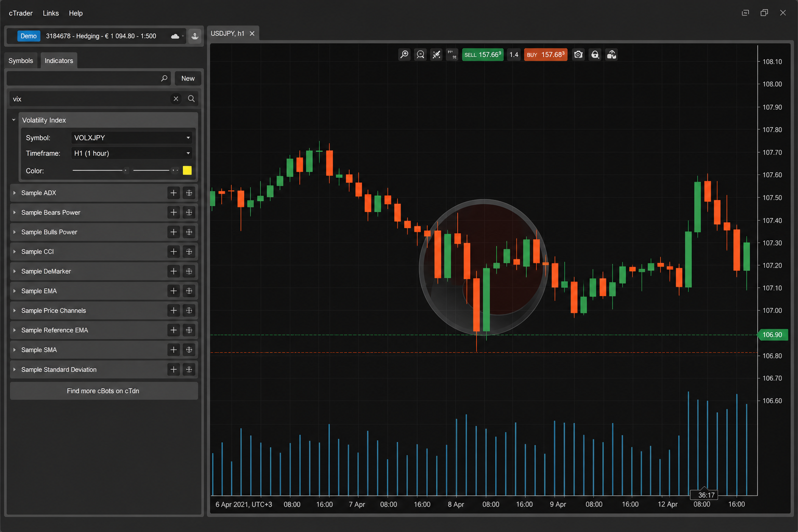
Task: Close the USDJPY, h1 chart tab
Action: 252,33
